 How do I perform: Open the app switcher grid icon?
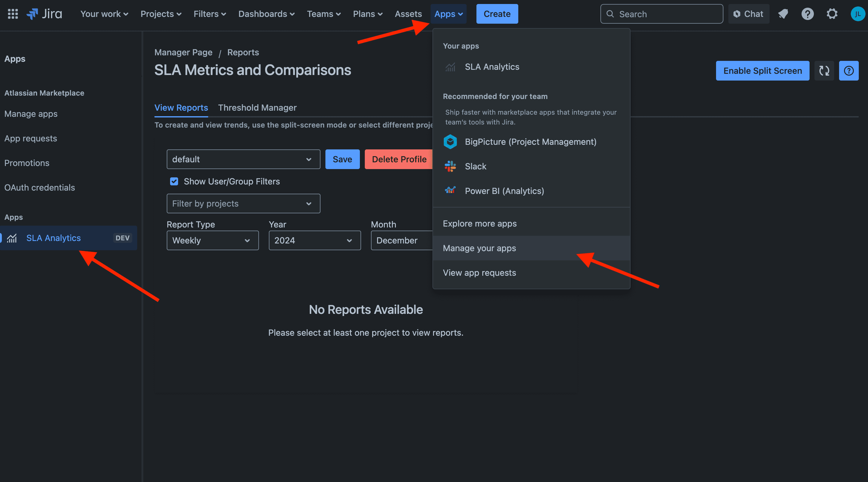(x=13, y=14)
